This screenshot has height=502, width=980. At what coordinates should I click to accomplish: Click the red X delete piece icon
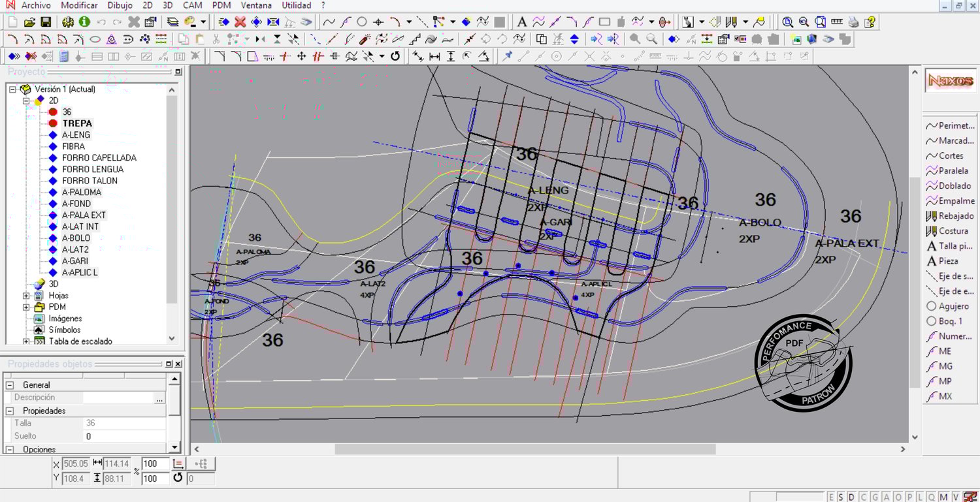click(x=240, y=22)
